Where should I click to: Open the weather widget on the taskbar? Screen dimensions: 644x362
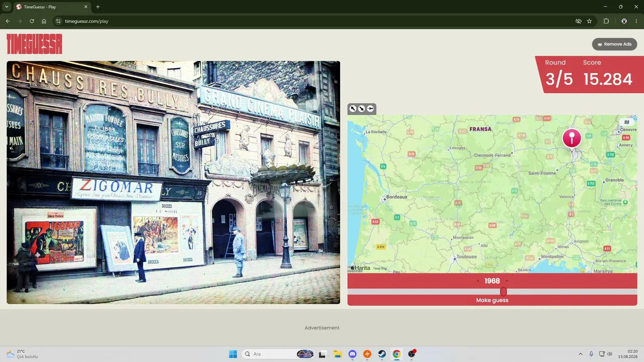22,354
